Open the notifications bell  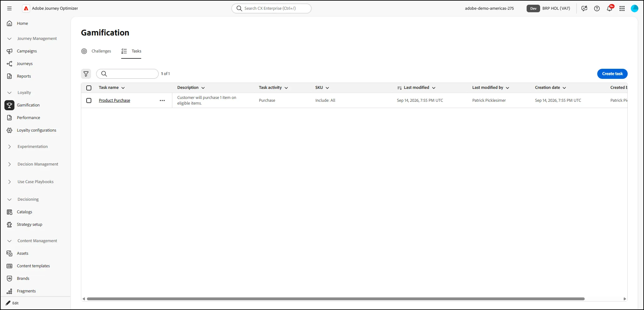click(x=609, y=8)
